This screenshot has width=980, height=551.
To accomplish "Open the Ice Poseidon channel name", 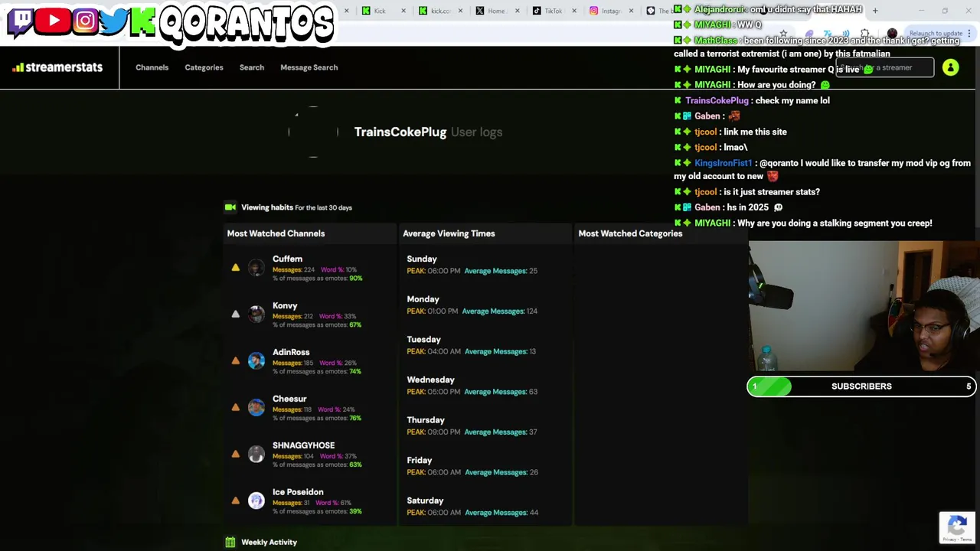I will [x=298, y=492].
